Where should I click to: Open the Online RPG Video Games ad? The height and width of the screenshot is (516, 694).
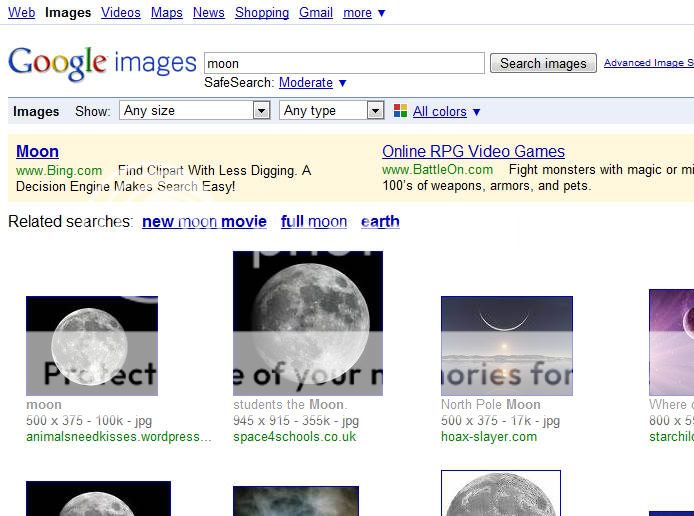473,151
